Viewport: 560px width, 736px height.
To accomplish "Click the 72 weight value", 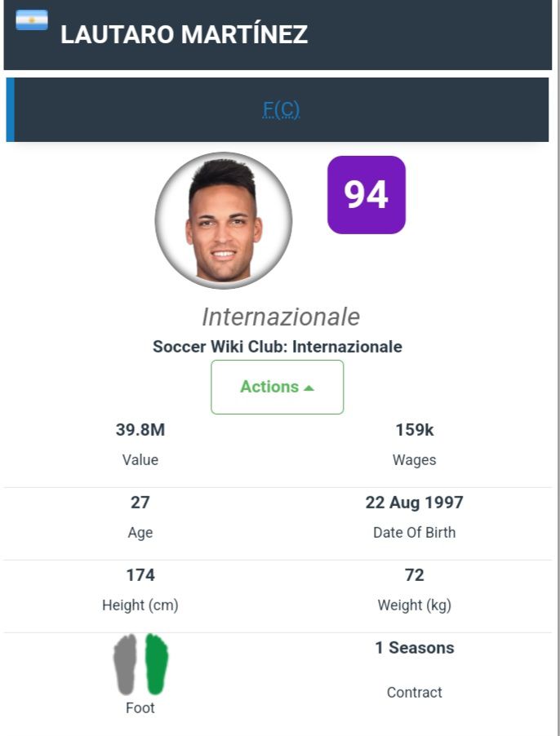I will (x=414, y=575).
